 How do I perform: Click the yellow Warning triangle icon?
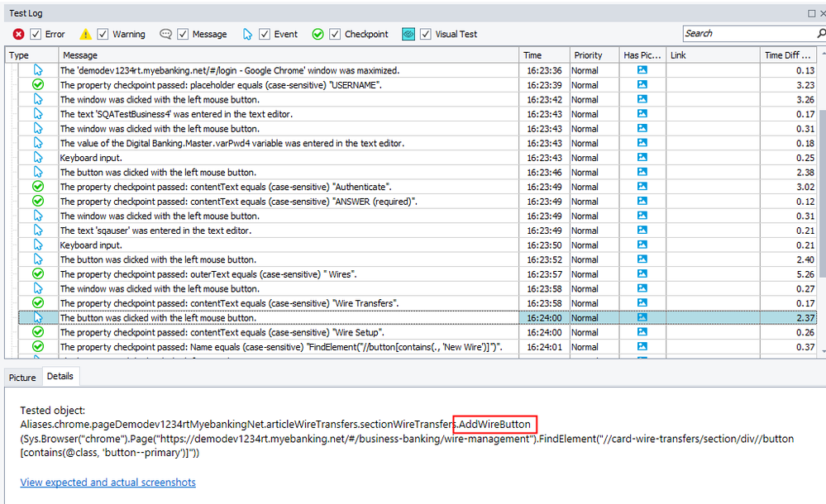click(85, 34)
